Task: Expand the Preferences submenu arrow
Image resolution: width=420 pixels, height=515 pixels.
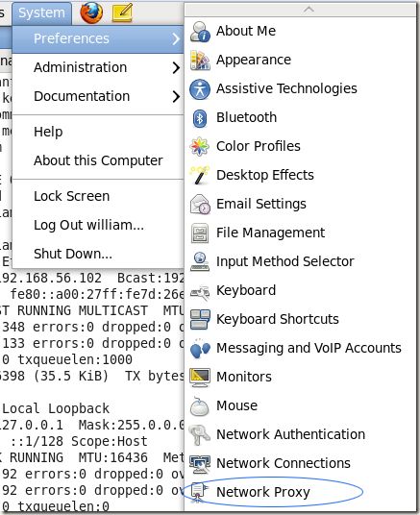Action: coord(176,38)
